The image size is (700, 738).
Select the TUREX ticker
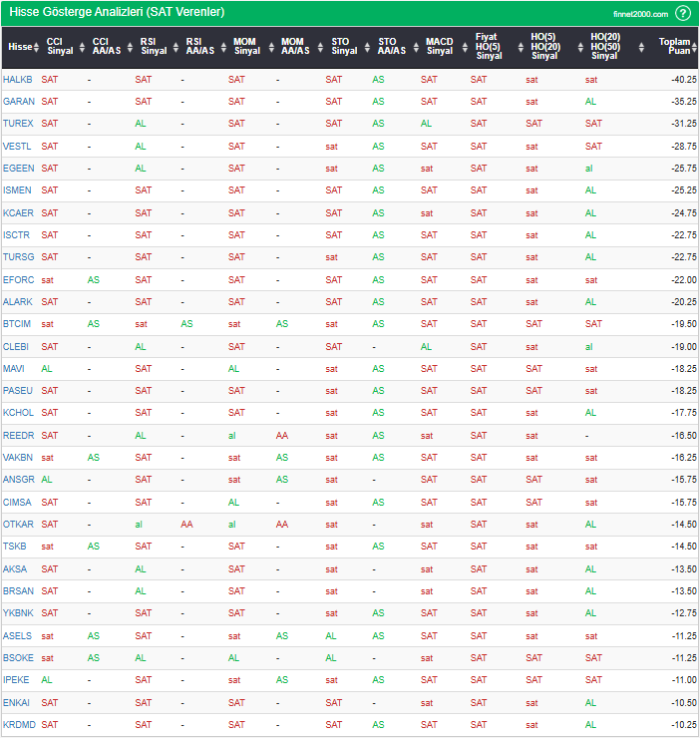[18, 124]
